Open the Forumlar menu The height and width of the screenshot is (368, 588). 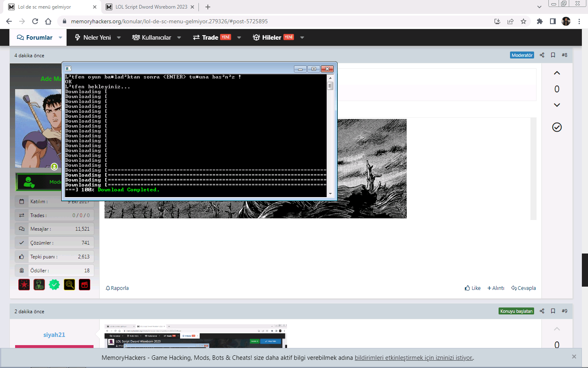tap(35, 38)
